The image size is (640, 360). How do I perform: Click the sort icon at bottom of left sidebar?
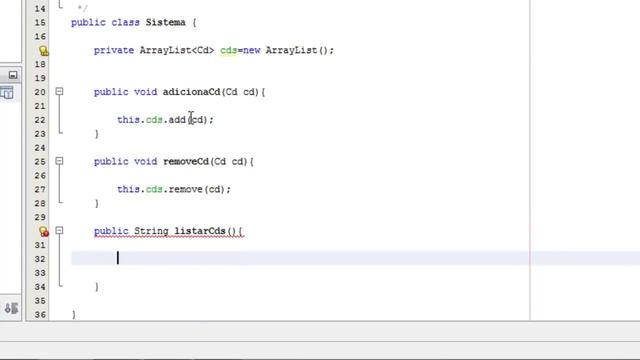pos(11,308)
